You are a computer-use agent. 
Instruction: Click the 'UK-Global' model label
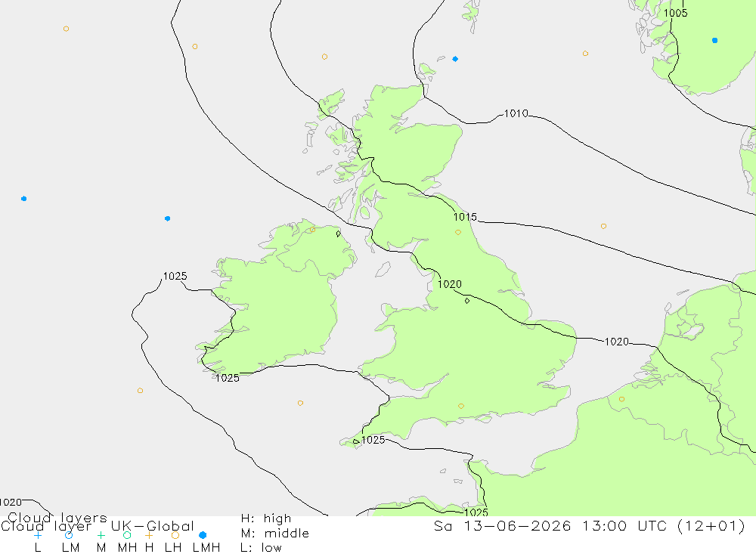coord(153,525)
